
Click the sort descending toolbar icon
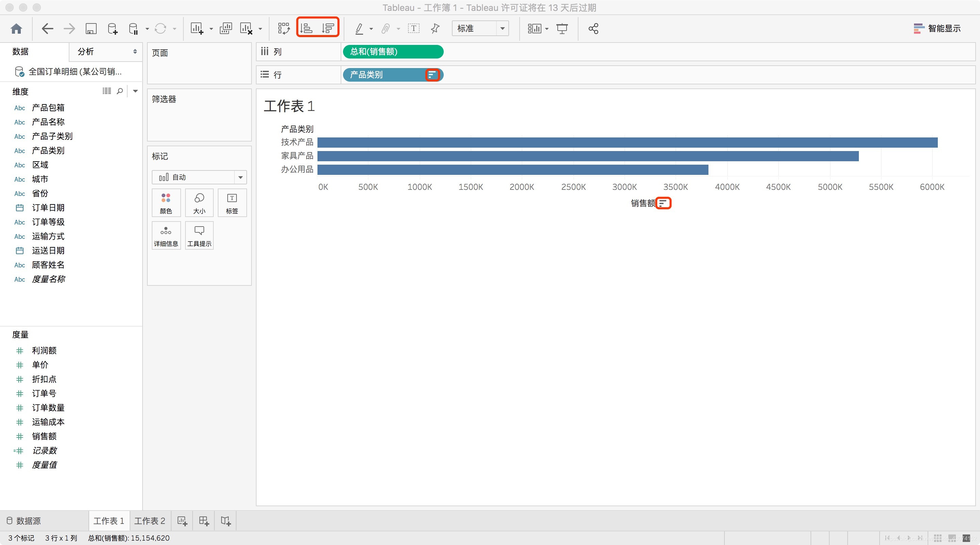(328, 28)
